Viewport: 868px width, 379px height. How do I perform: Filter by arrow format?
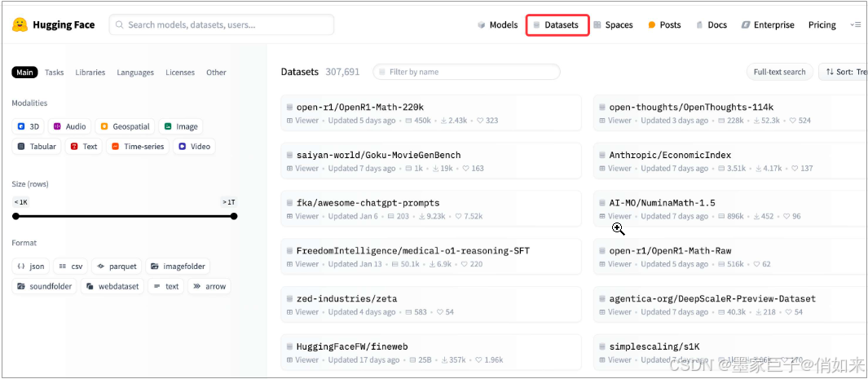[x=209, y=286]
